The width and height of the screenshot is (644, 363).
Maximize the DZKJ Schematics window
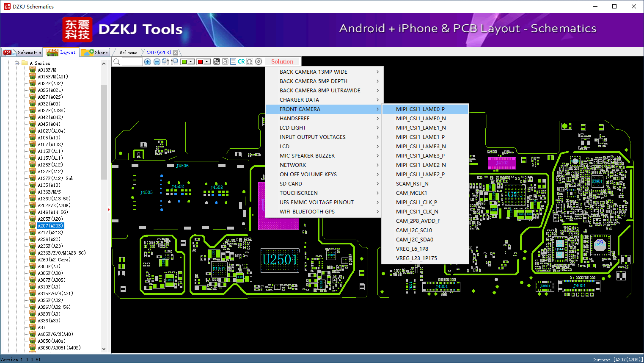(614, 6)
